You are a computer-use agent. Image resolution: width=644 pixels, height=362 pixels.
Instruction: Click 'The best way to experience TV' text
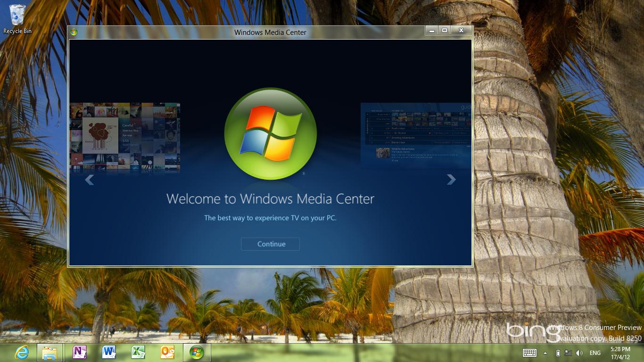(x=270, y=218)
